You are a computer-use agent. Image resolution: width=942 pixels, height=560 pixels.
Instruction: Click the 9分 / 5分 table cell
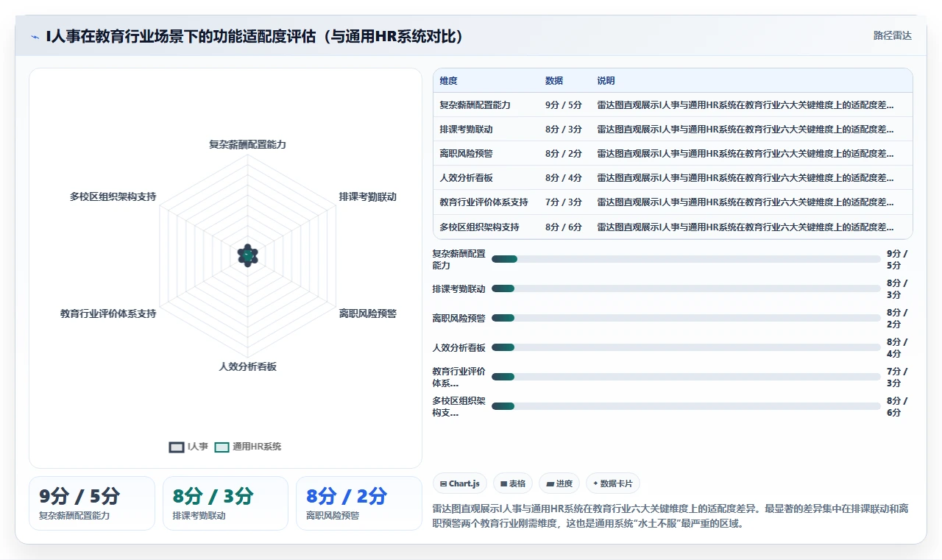pyautogui.click(x=564, y=105)
